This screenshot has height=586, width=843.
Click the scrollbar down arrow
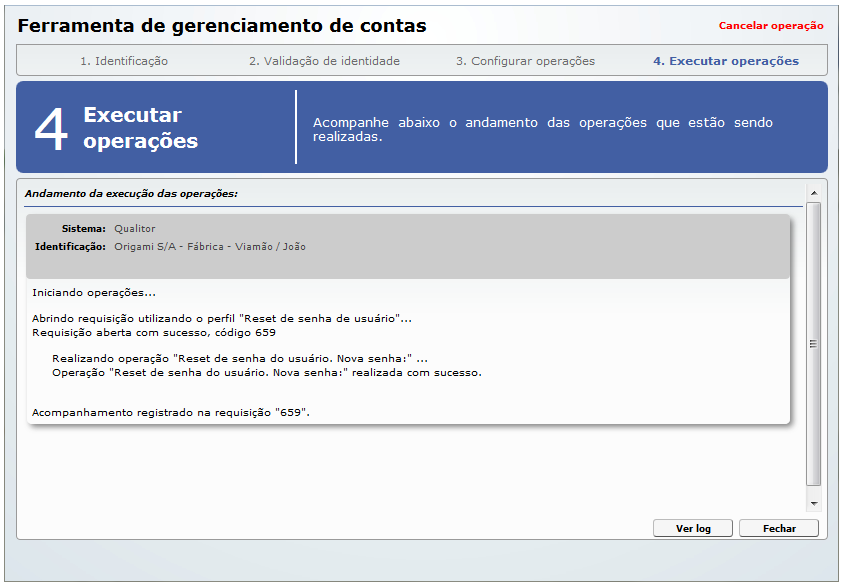(813, 503)
